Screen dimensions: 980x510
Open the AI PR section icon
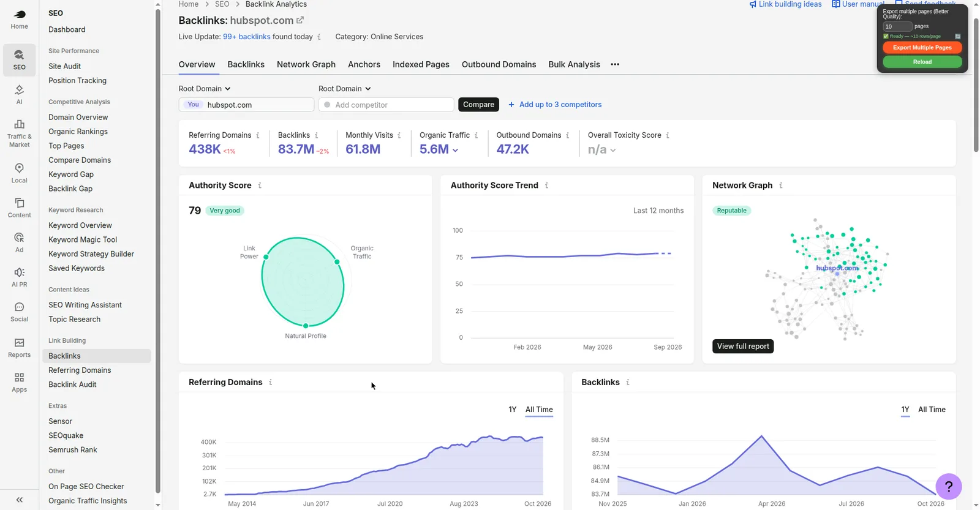(x=19, y=277)
